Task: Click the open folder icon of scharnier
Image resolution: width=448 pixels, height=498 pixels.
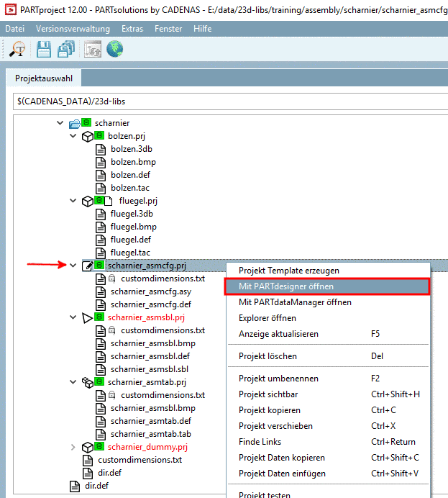Action: pos(75,123)
